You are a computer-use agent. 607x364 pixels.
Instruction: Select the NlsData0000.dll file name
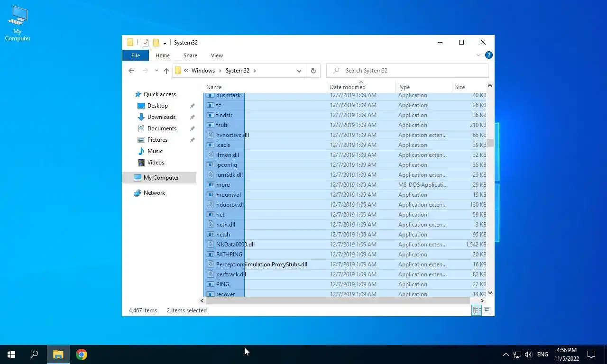[x=235, y=245]
